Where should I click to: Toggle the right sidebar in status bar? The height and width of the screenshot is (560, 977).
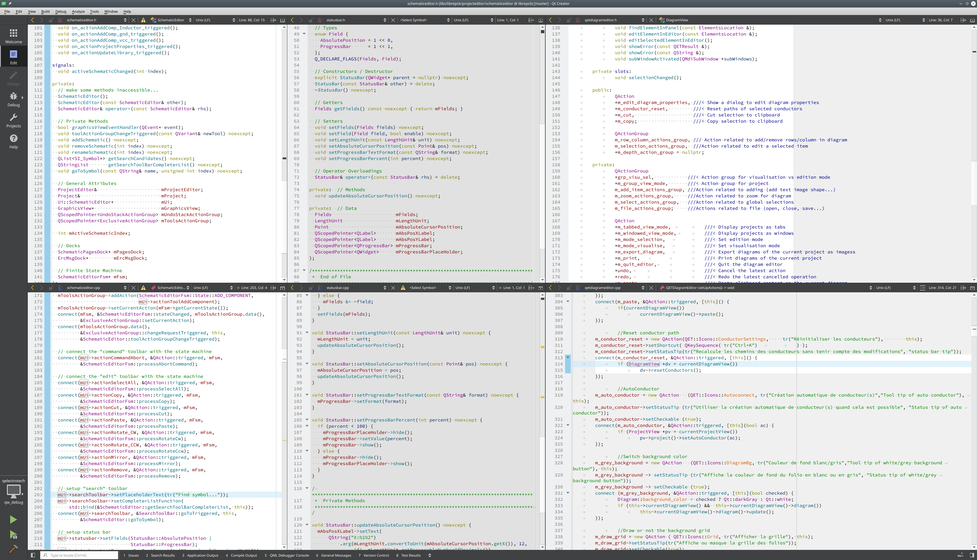click(972, 555)
